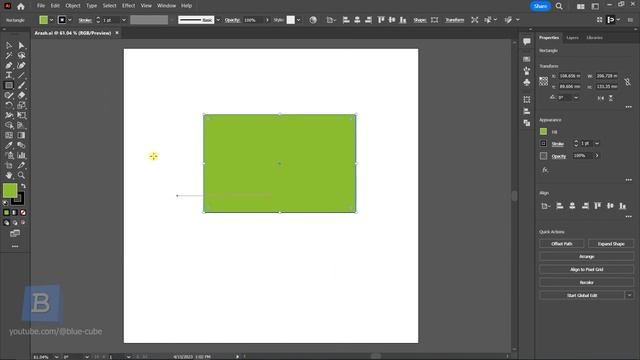The height and width of the screenshot is (360, 640).
Task: Set fill mode to None
Action: coord(23,213)
